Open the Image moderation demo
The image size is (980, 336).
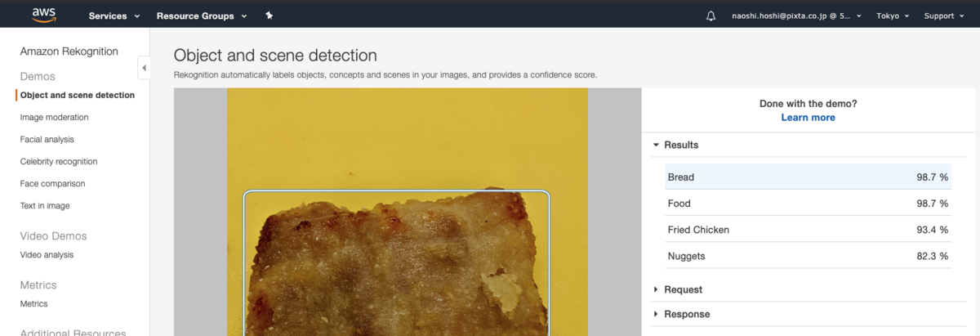point(54,117)
